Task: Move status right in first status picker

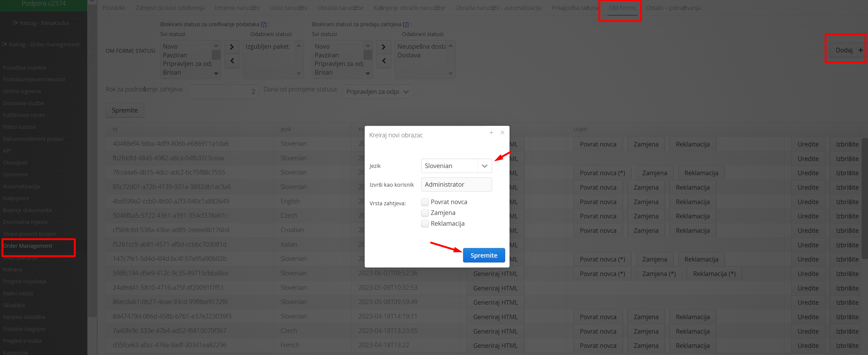Action: tap(232, 47)
